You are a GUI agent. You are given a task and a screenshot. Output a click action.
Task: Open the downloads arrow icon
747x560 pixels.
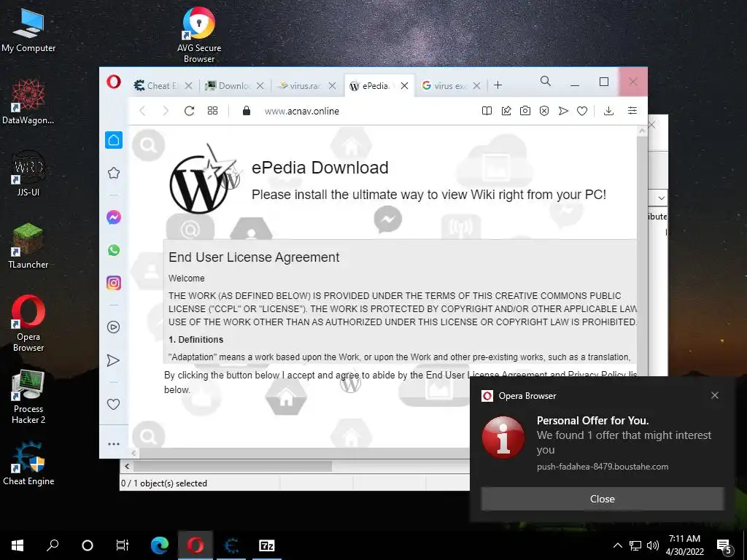coord(608,111)
